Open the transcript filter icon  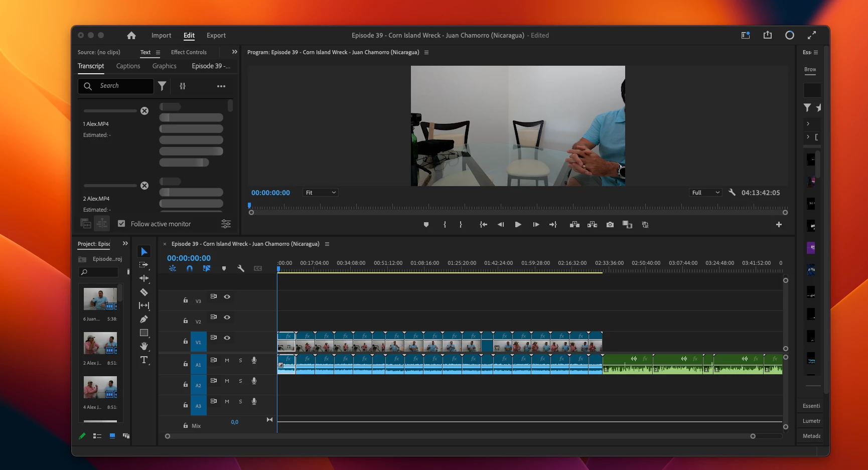162,86
